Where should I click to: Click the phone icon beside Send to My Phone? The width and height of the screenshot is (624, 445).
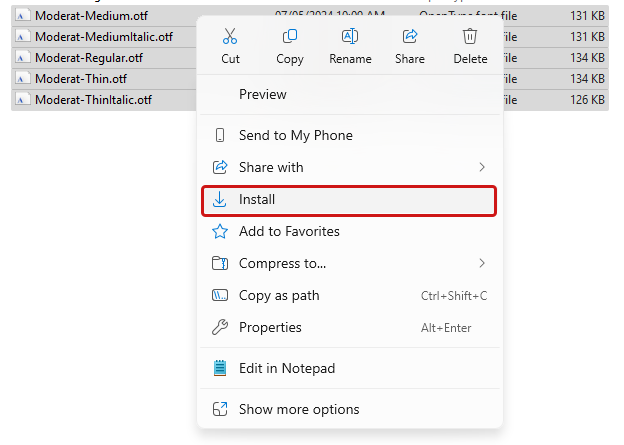(x=220, y=135)
